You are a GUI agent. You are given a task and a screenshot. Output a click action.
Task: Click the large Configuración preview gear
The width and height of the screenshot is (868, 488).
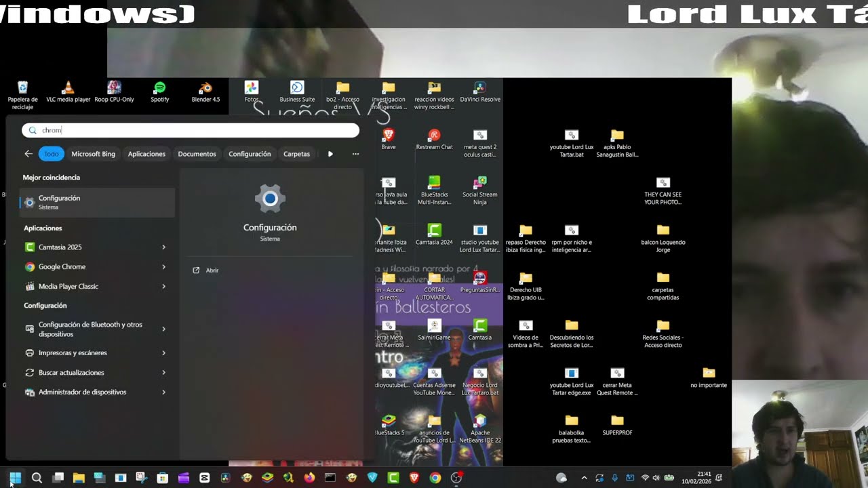pos(270,199)
